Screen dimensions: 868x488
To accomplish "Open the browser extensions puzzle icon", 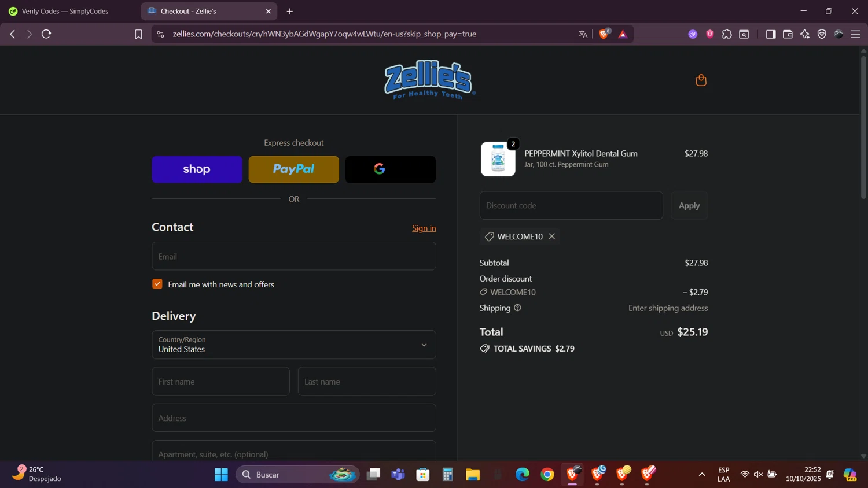I will pos(727,34).
